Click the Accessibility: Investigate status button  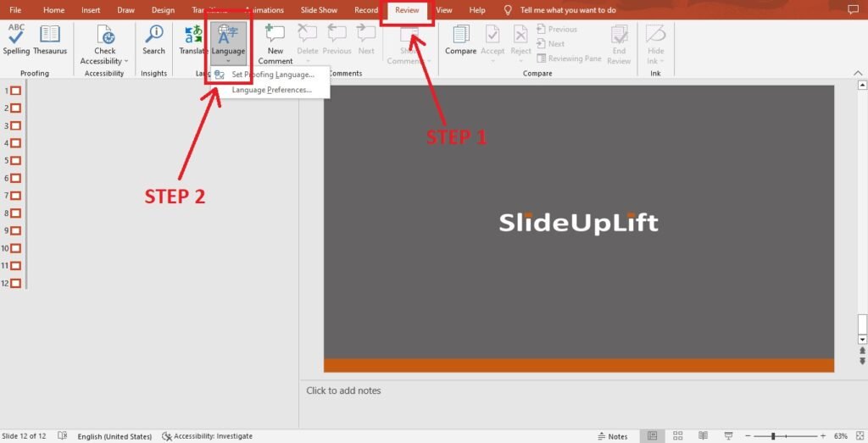pos(207,436)
